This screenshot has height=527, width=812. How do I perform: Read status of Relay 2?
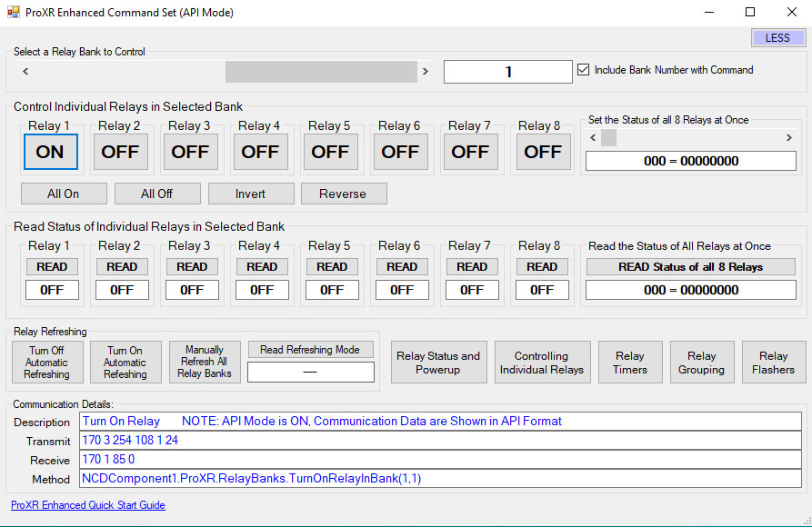point(122,266)
